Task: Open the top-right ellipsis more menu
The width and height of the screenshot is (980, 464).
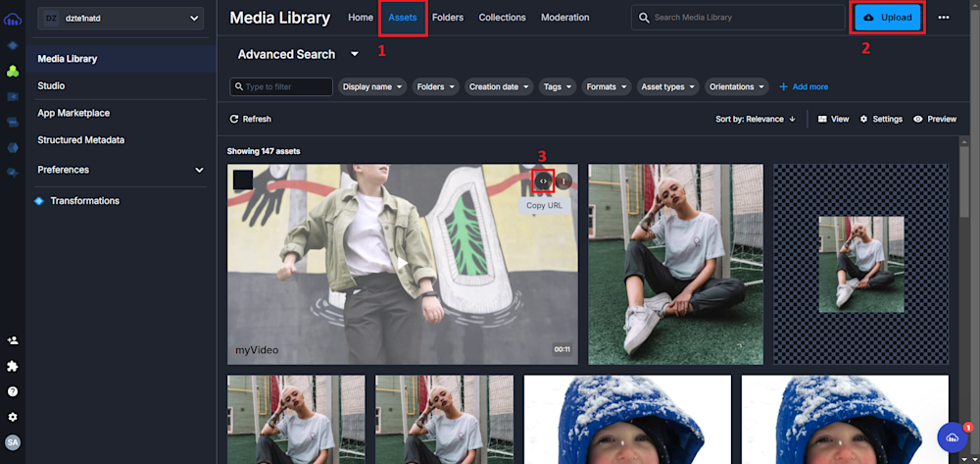Action: pos(944,18)
